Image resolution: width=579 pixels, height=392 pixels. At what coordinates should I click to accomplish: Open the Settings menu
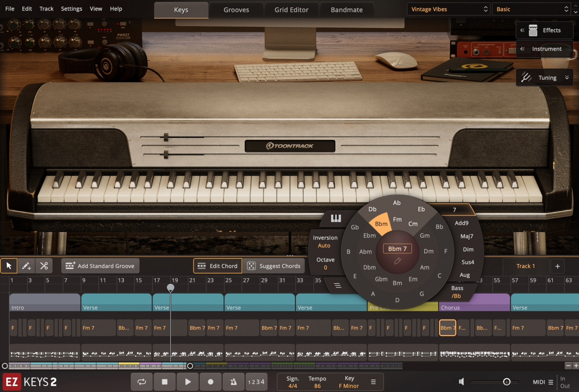click(71, 8)
